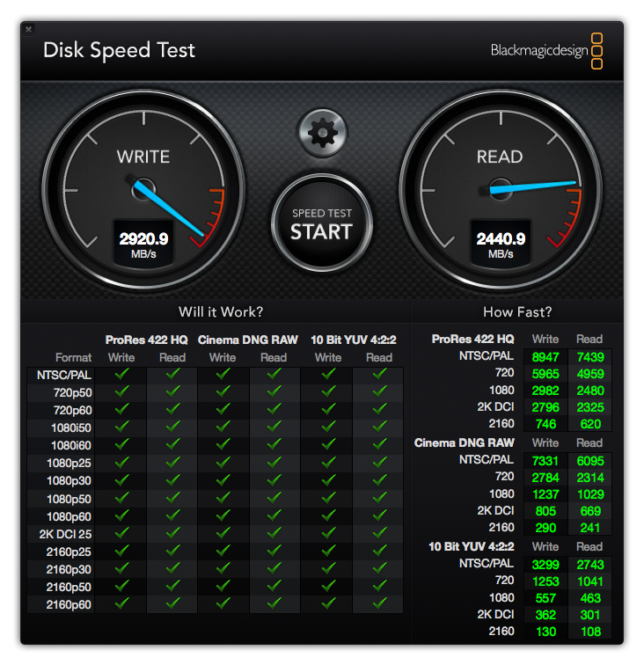Click ProRes 422 HQ read checkmark for 720p50
644x665 pixels.
click(172, 391)
